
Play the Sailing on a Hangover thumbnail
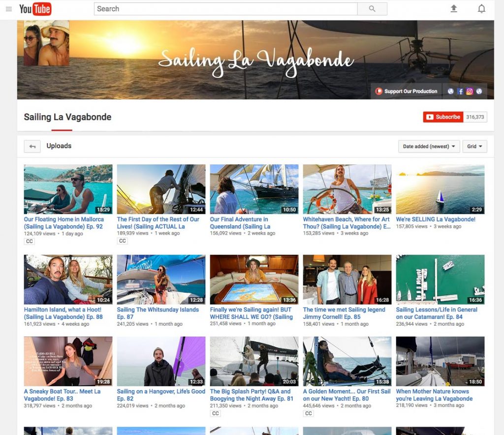(161, 361)
